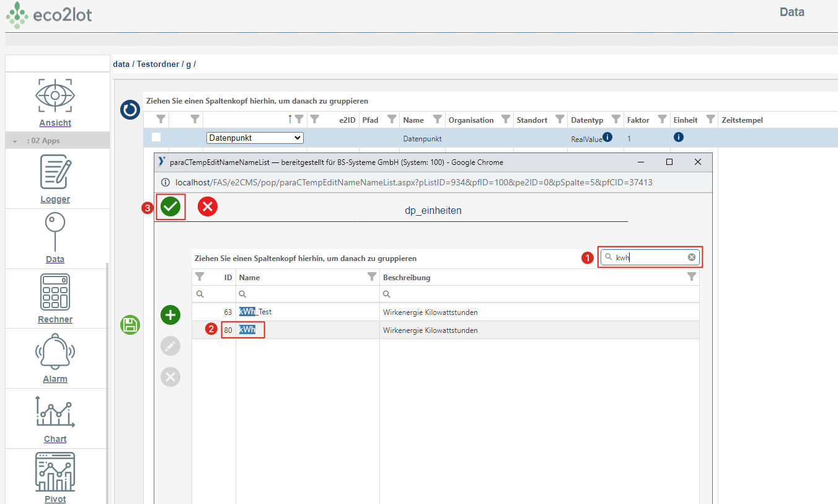Open the filter for the Organisation column
The height and width of the screenshot is (504, 838).
tap(506, 120)
